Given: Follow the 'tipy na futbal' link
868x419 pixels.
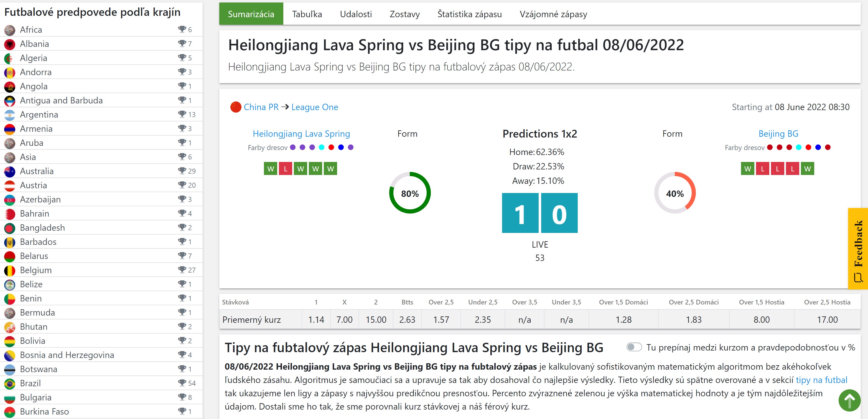Looking at the screenshot, I should pyautogui.click(x=821, y=380).
